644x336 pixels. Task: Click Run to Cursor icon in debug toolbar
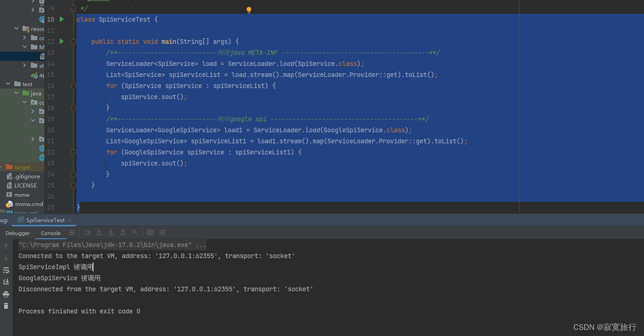[x=135, y=232]
